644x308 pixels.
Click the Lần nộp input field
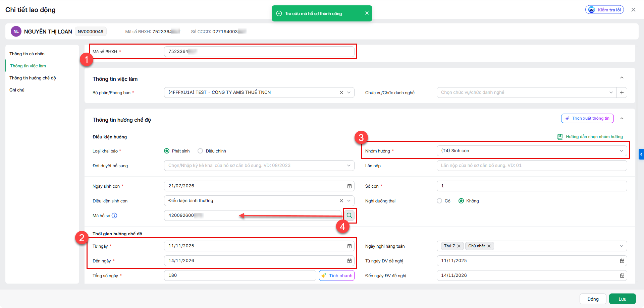tap(532, 166)
